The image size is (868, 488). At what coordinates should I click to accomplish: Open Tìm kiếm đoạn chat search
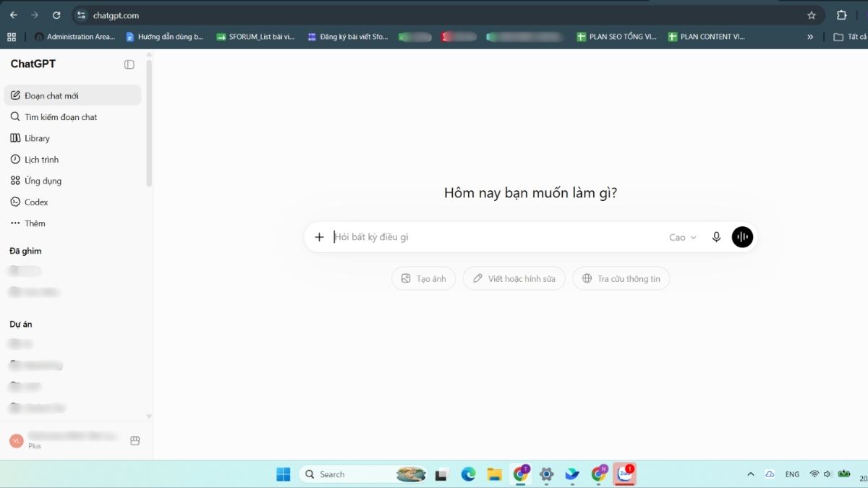(x=72, y=116)
